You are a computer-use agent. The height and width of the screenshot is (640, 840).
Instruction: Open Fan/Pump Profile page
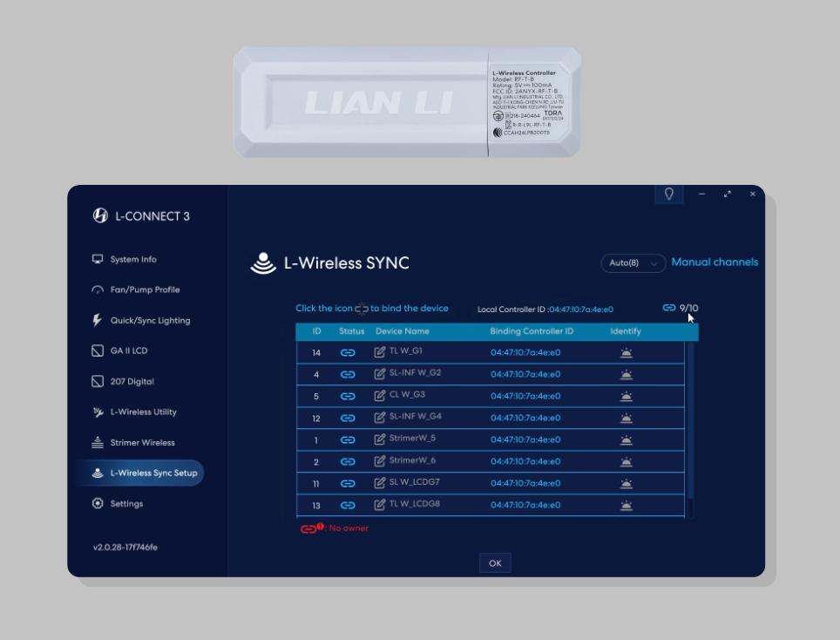(x=145, y=289)
